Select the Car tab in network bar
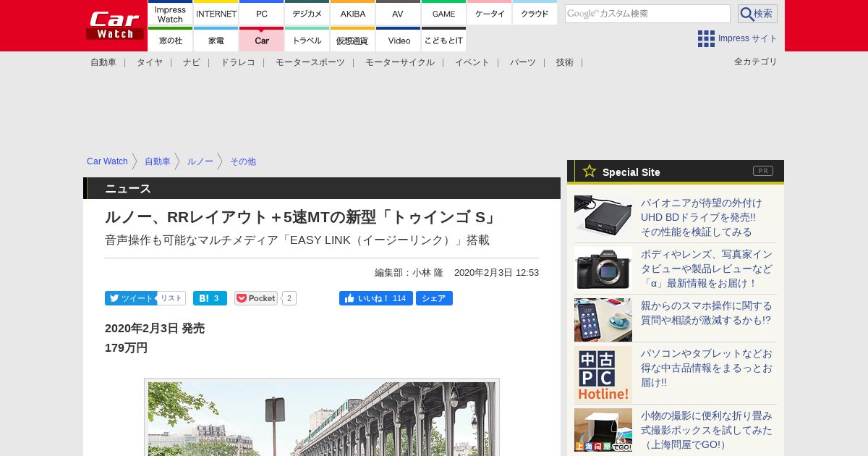The width and height of the screenshot is (868, 456). (x=261, y=40)
